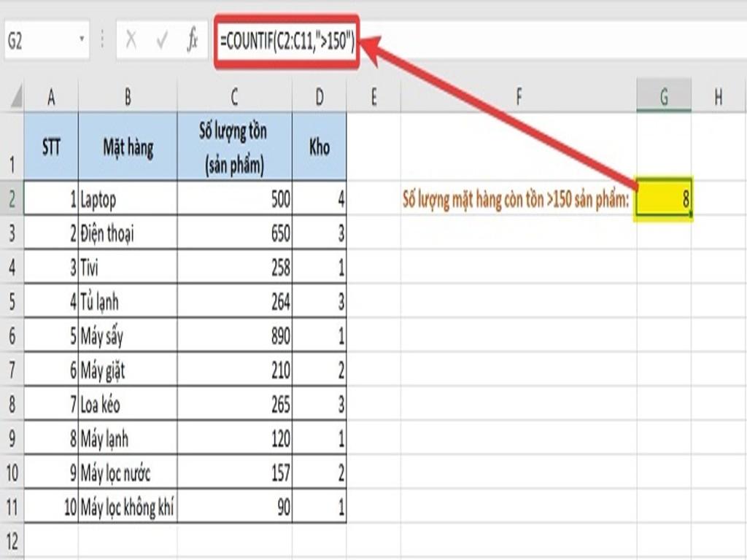747x560 pixels.
Task: Click the Cancel X icon in formula bar
Action: pyautogui.click(x=131, y=41)
